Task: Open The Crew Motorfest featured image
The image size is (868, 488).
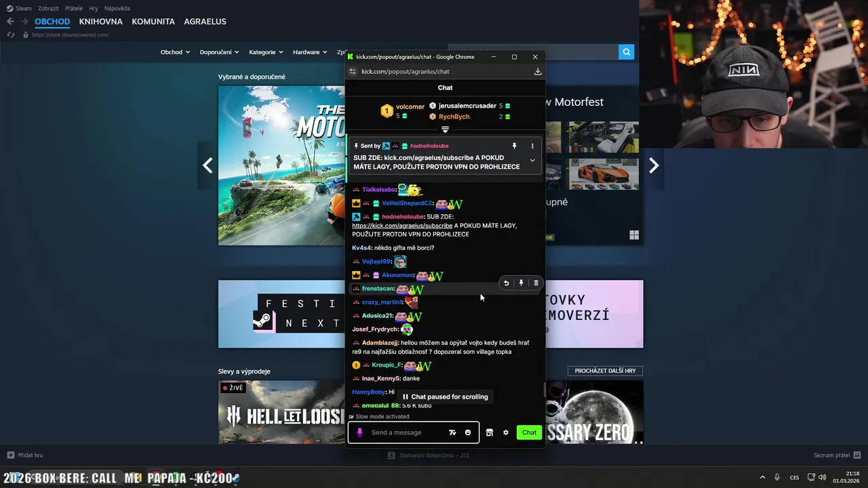Action: [x=281, y=165]
